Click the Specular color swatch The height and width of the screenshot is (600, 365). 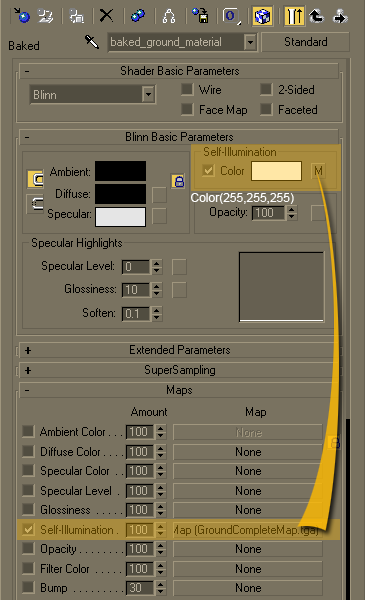click(x=121, y=217)
